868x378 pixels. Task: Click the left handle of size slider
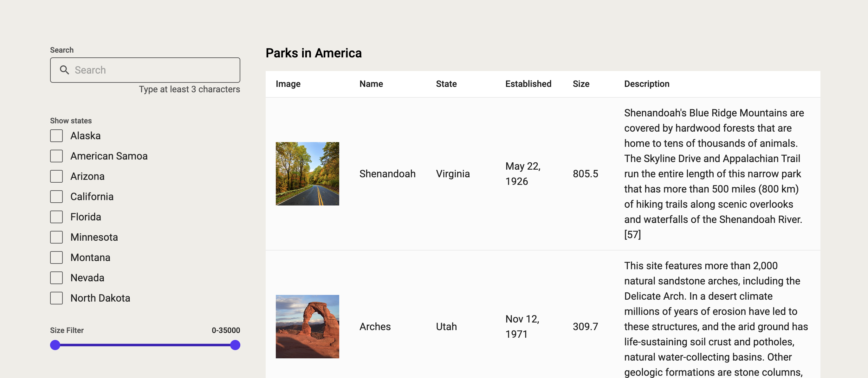coord(55,345)
